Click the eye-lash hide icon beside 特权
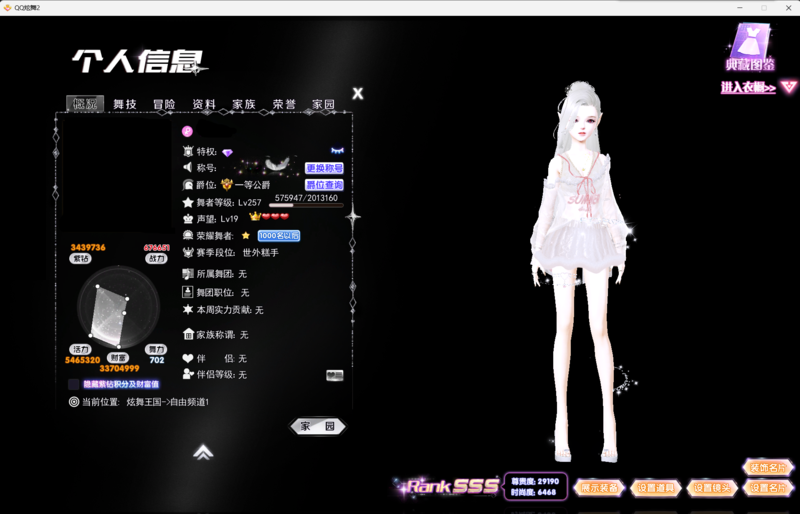 [337, 151]
